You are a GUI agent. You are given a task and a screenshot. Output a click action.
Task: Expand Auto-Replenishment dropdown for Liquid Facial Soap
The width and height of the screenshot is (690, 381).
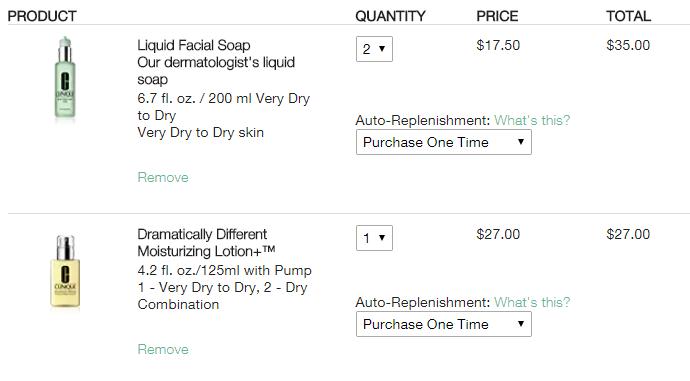coord(444,142)
